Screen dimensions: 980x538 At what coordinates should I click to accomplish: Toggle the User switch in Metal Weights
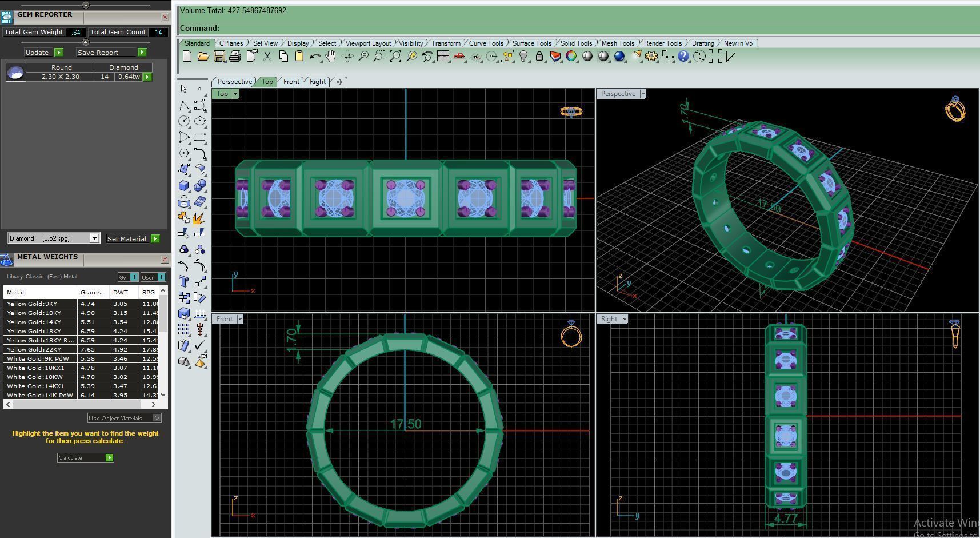point(153,277)
